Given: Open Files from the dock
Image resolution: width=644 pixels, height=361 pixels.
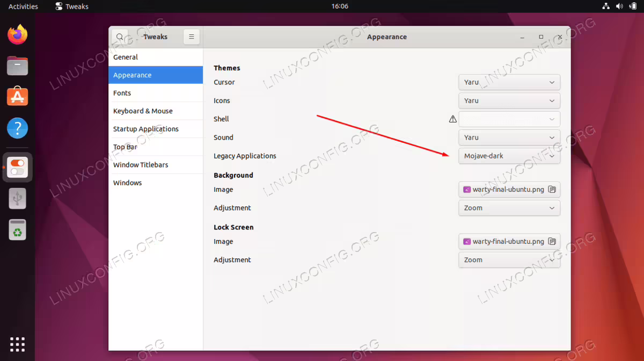Looking at the screenshot, I should [x=18, y=66].
